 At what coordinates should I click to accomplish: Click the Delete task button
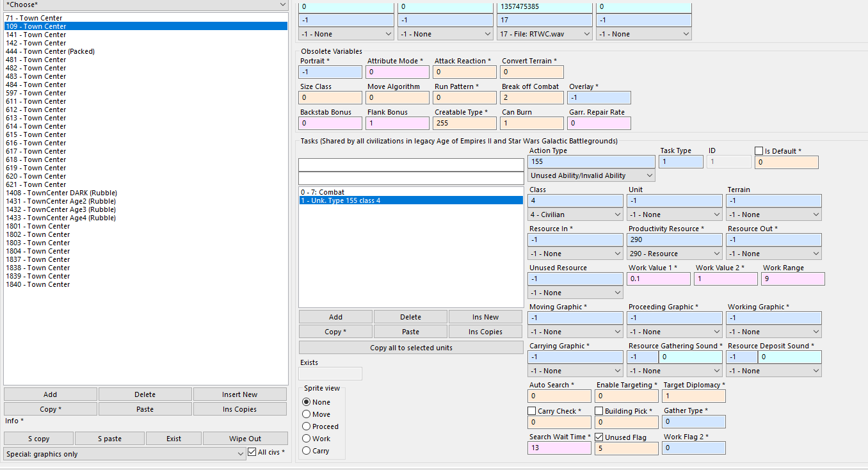tap(411, 317)
